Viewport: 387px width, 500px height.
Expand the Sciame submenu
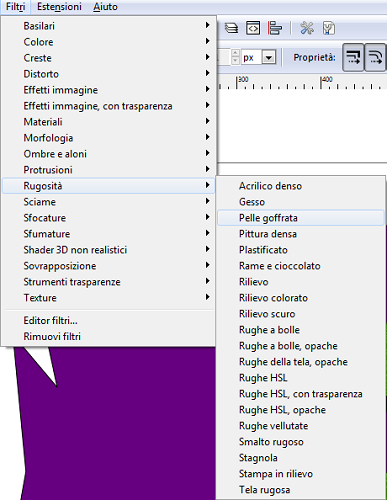pos(109,202)
